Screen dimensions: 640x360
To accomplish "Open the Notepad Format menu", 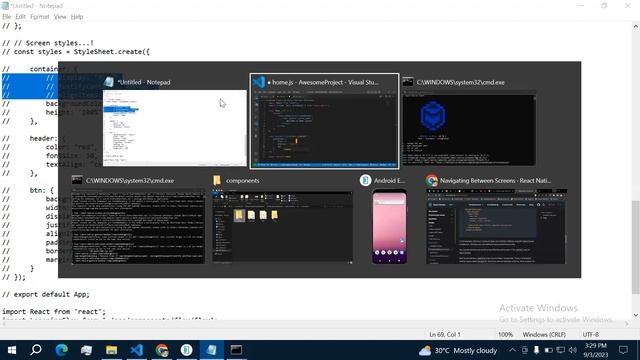I will 40,17.
